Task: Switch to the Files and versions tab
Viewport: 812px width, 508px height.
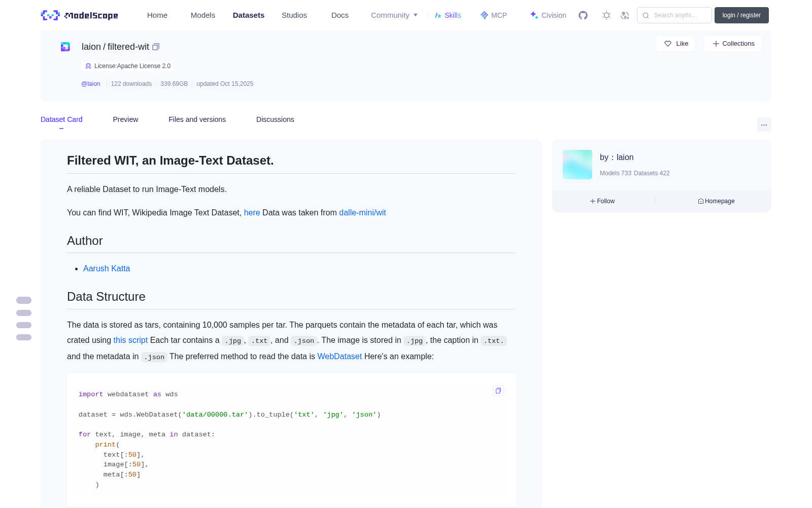Action: click(197, 119)
